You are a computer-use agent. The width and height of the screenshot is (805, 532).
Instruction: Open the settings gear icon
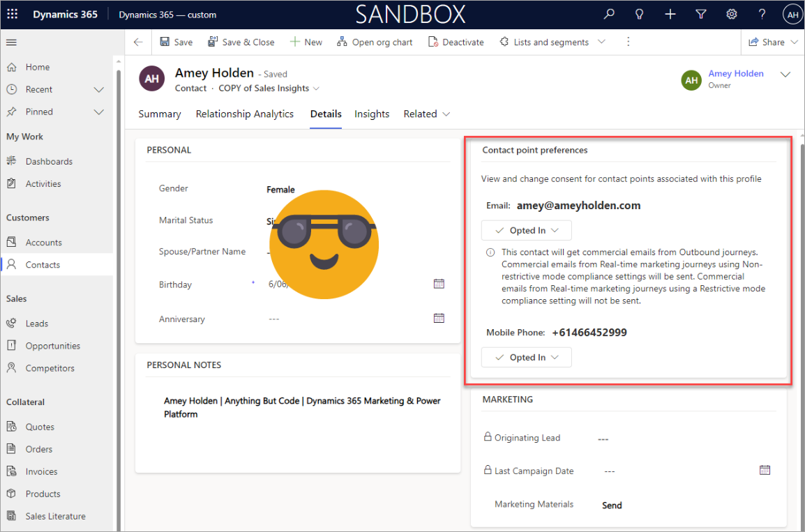pyautogui.click(x=732, y=15)
